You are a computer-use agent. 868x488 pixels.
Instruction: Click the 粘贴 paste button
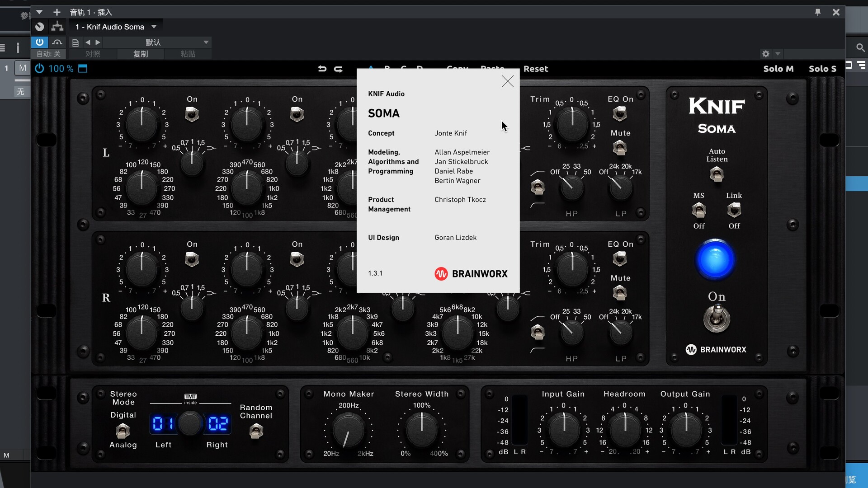pyautogui.click(x=188, y=54)
